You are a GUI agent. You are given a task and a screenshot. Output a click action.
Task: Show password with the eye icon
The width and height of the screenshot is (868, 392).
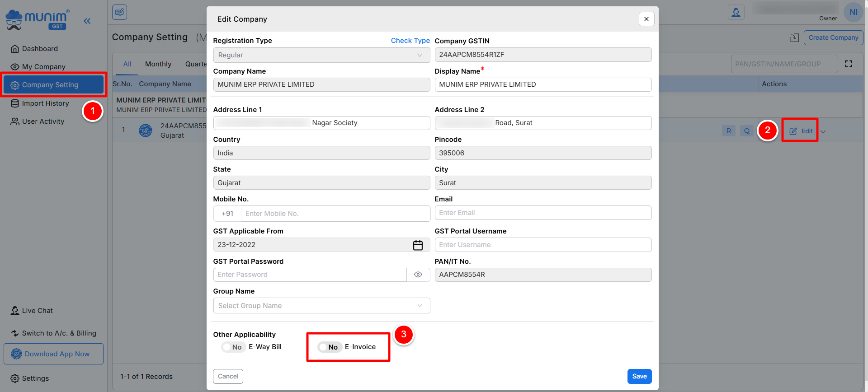point(418,275)
